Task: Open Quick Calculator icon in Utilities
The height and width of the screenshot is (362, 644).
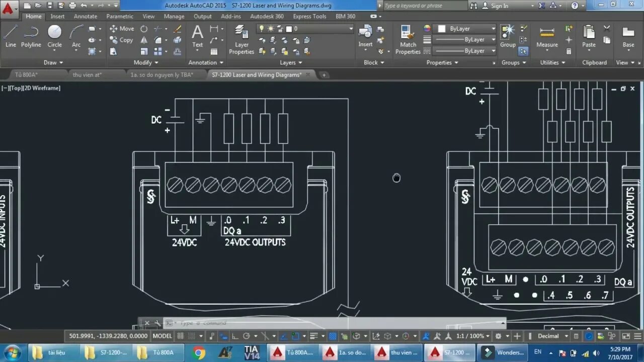Action: [569, 51]
